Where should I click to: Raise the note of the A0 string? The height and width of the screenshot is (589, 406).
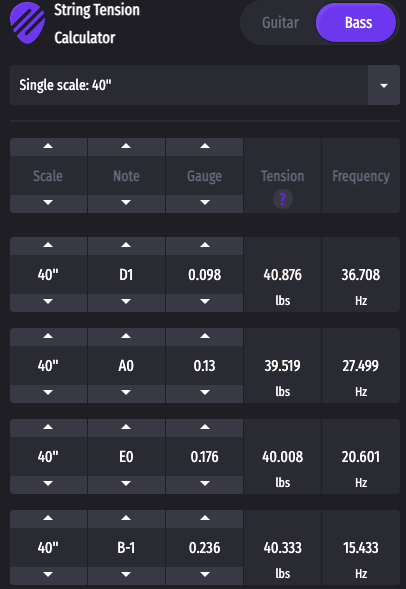(126, 337)
